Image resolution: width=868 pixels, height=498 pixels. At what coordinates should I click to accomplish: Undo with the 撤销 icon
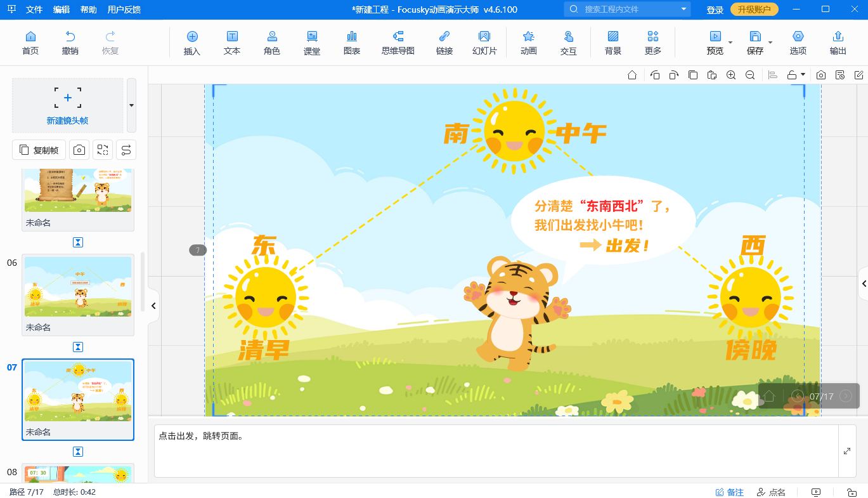click(x=70, y=43)
